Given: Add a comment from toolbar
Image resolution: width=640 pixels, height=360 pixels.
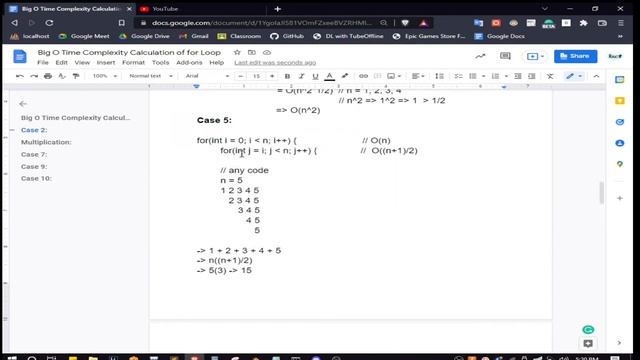Looking at the screenshot, I should coord(378,76).
